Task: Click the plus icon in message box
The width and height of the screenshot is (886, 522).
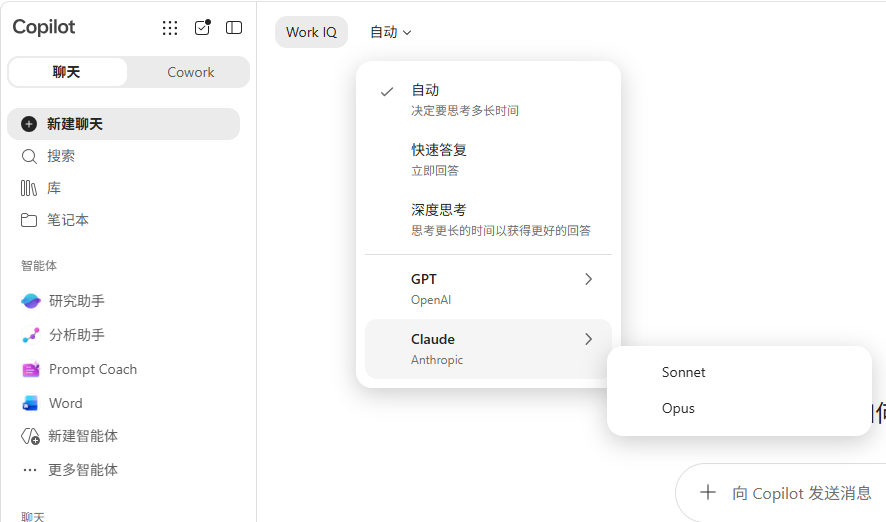Action: (x=707, y=492)
